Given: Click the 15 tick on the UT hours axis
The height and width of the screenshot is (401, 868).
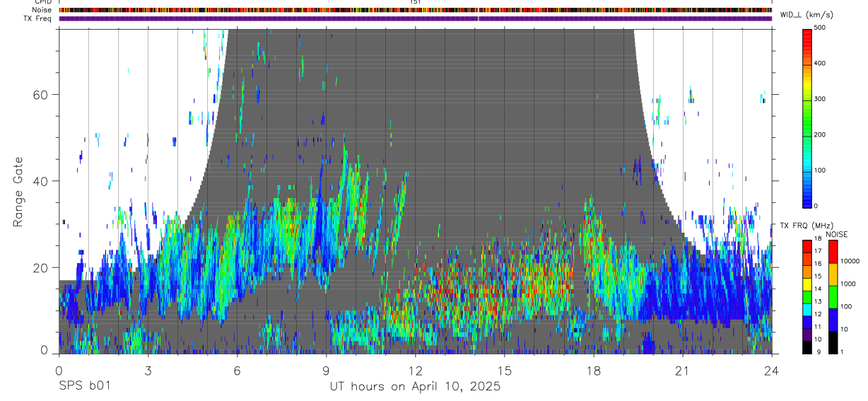Looking at the screenshot, I should click(504, 371).
